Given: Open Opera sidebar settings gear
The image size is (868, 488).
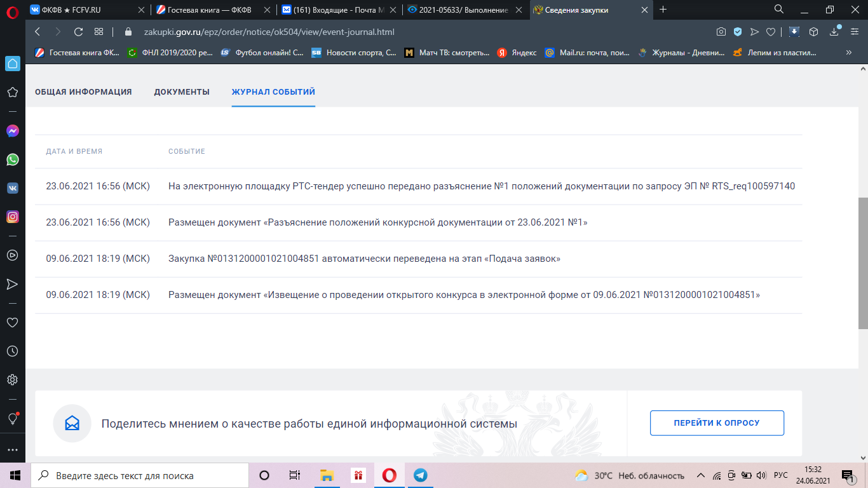Looking at the screenshot, I should (12, 380).
